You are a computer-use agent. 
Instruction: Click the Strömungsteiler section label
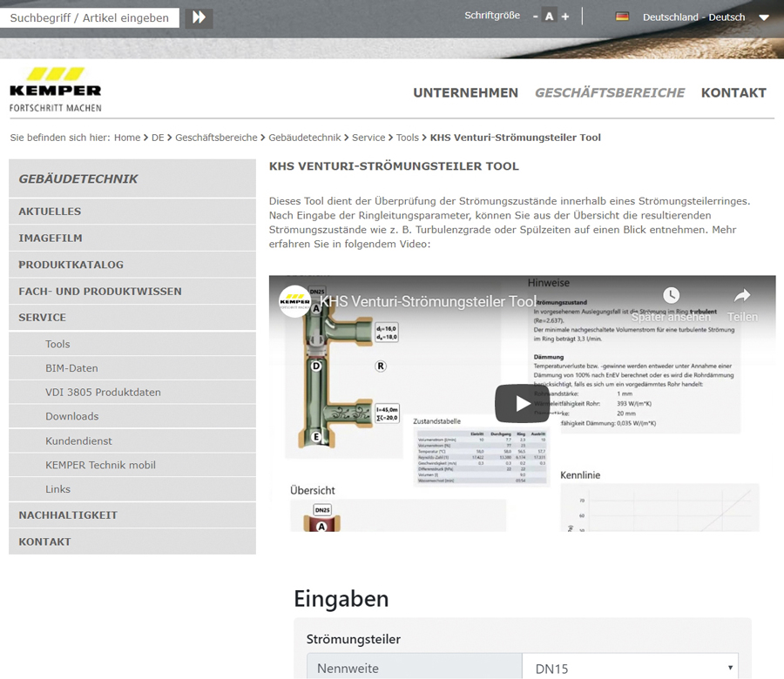pyautogui.click(x=354, y=639)
